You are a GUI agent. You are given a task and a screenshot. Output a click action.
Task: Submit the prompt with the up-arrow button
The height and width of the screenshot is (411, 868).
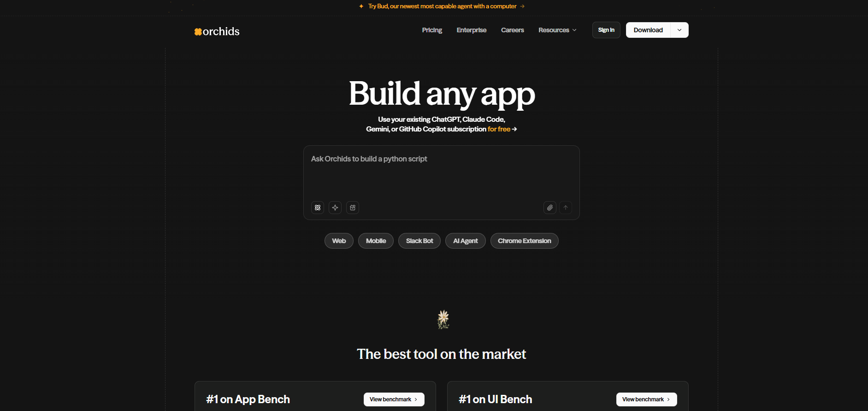(x=566, y=208)
